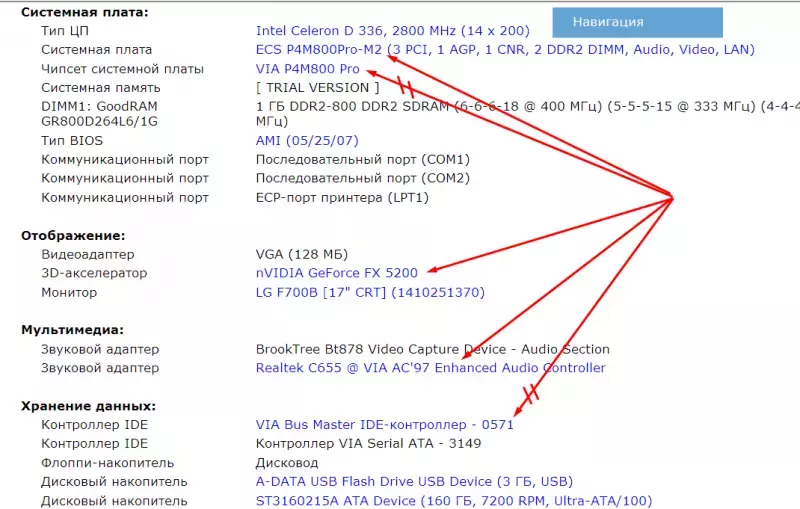Screen dimensions: 800x509
Task: Click BrookTree Bt878 Video Capture Device value
Action: [433, 349]
